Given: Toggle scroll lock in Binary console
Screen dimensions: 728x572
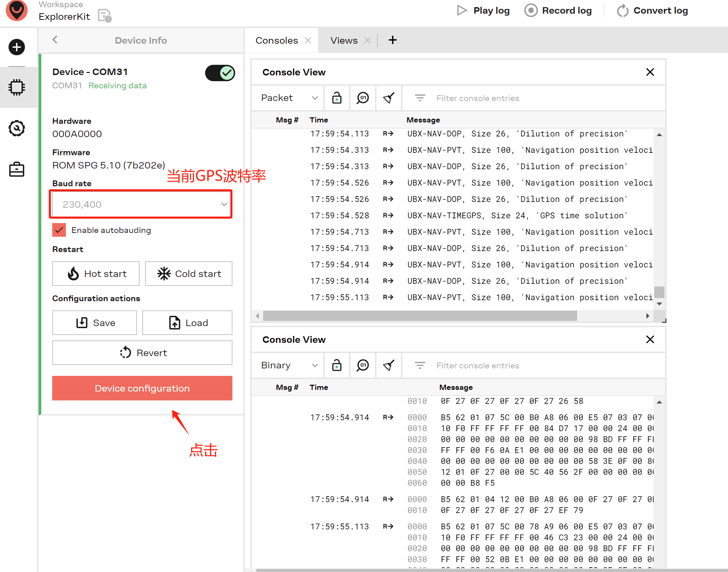Looking at the screenshot, I should pos(337,365).
